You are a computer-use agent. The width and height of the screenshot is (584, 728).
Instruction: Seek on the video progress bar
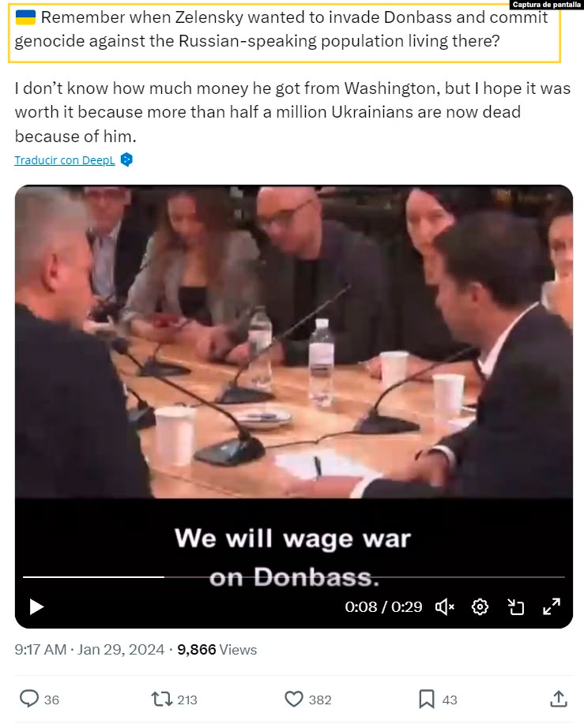(294, 577)
